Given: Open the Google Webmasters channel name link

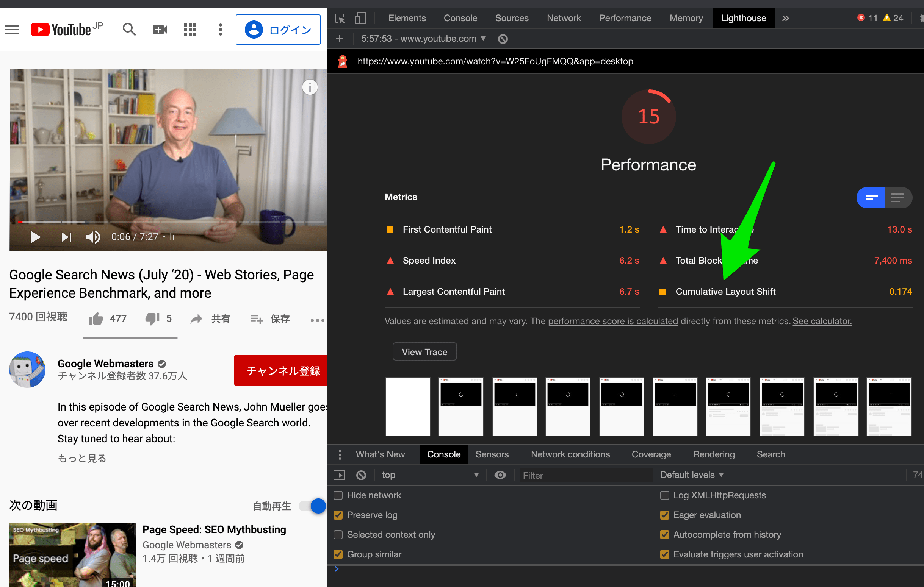Looking at the screenshot, I should [105, 363].
